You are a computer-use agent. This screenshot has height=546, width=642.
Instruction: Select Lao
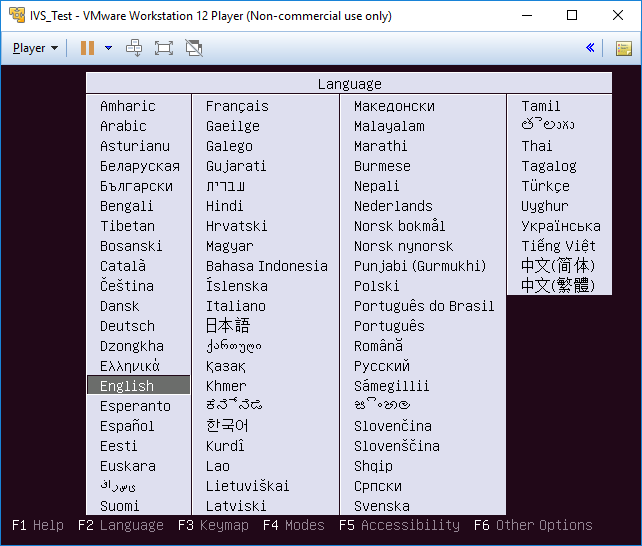[x=218, y=466]
